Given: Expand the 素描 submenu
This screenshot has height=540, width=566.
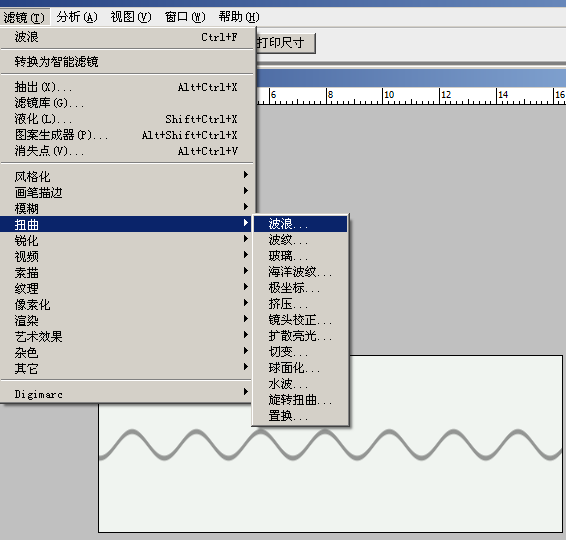Looking at the screenshot, I should (126, 273).
